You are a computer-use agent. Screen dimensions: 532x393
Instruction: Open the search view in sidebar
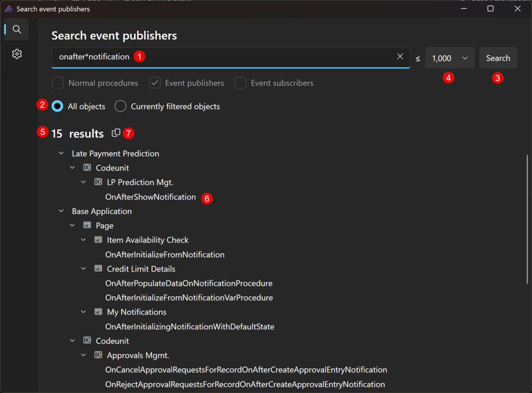[x=17, y=29]
